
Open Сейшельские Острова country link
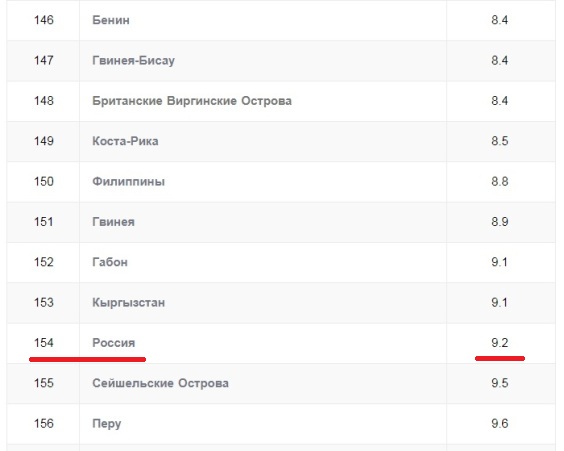tap(160, 383)
